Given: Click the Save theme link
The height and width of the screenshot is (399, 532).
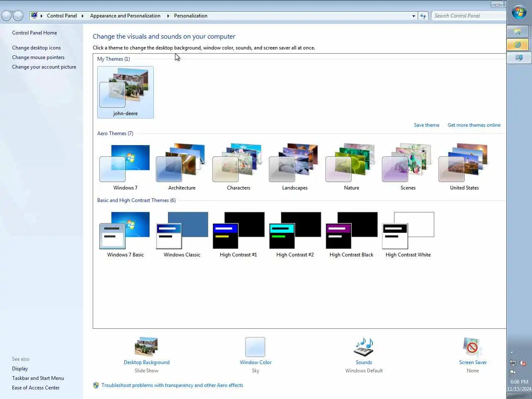Looking at the screenshot, I should click(426, 125).
